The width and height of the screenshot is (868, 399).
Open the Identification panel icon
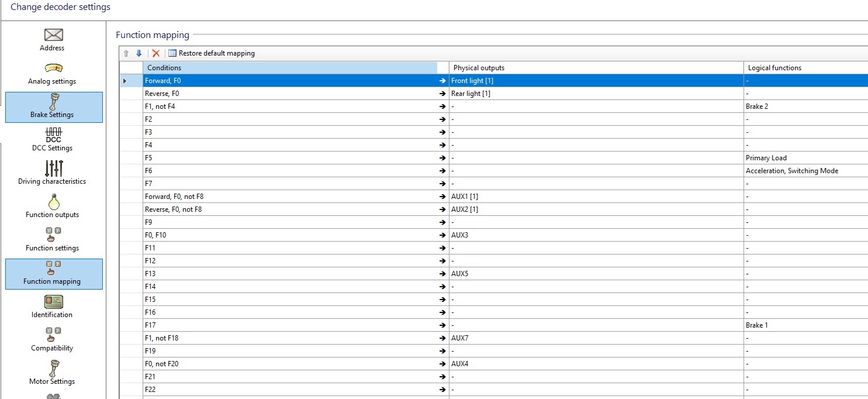pyautogui.click(x=53, y=302)
